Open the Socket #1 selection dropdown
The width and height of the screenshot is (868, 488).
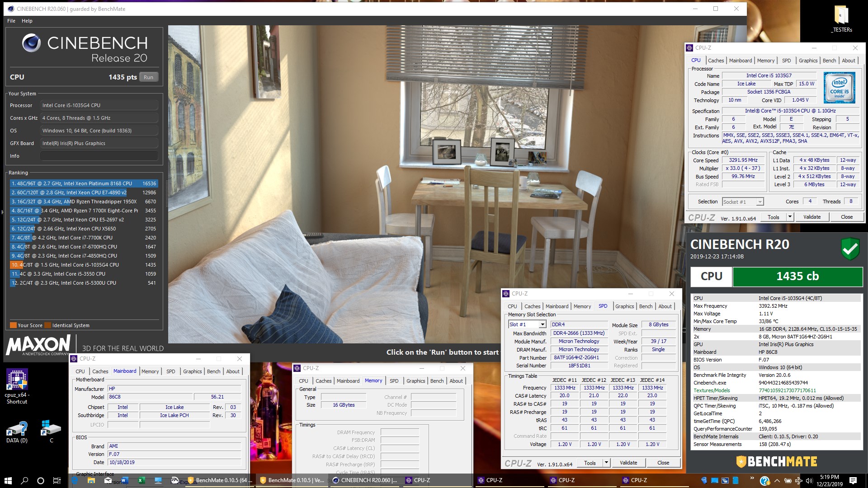click(x=743, y=202)
